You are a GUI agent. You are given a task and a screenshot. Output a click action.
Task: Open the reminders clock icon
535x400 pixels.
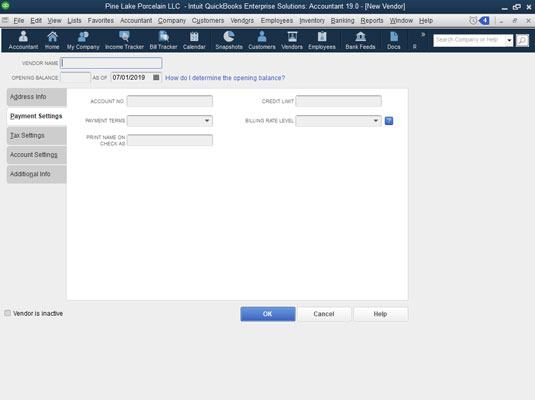click(473, 20)
